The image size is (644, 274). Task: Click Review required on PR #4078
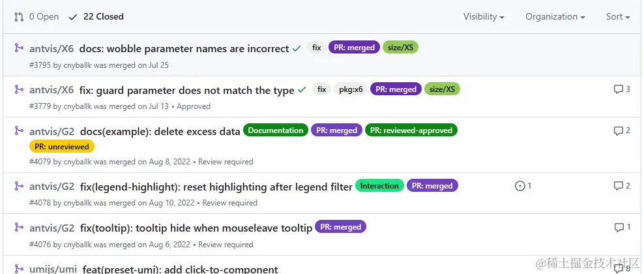point(229,203)
